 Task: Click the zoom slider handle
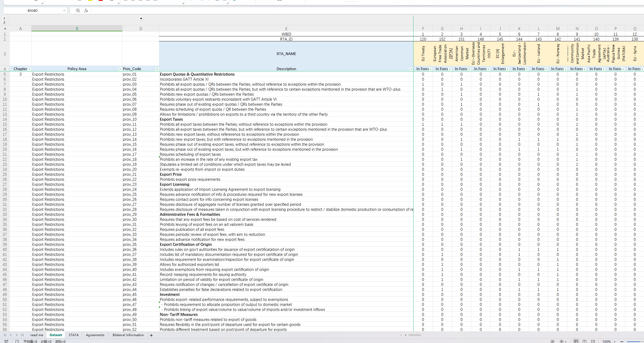[641, 341]
